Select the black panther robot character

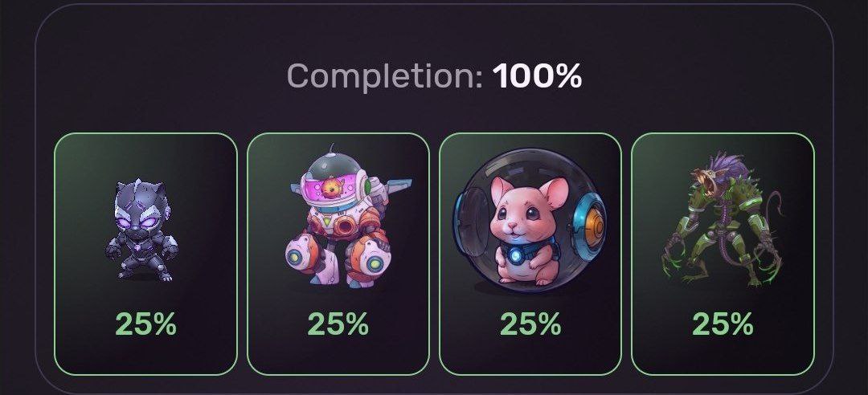point(141,230)
